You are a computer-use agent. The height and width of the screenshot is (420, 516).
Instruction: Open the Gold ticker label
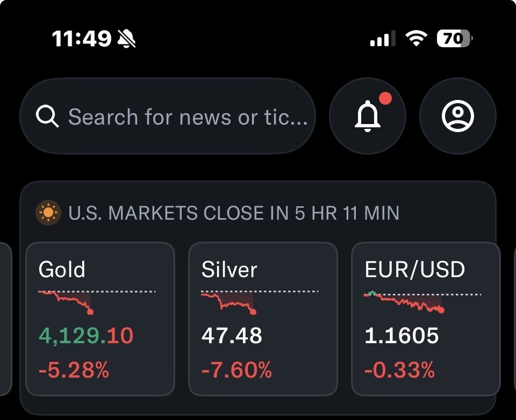click(62, 269)
